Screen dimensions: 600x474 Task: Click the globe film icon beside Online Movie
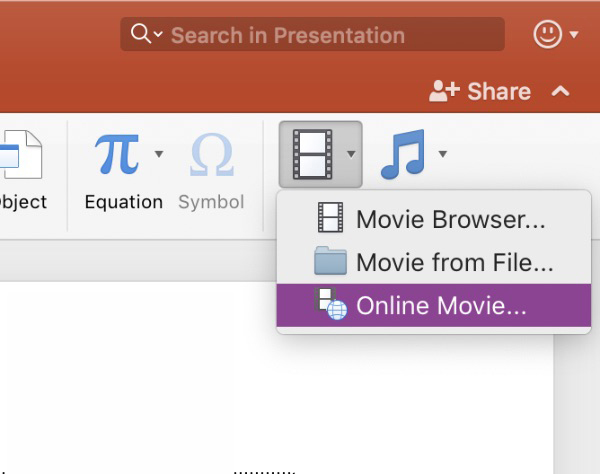click(331, 305)
